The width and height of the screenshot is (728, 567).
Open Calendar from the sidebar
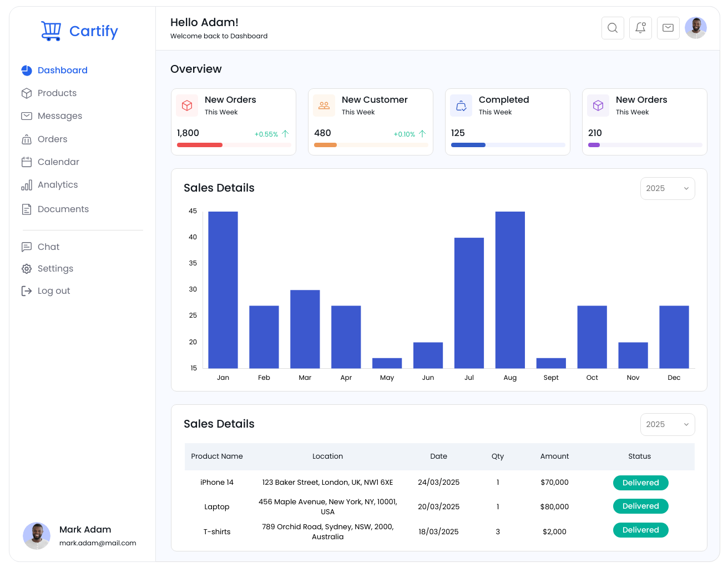58,162
